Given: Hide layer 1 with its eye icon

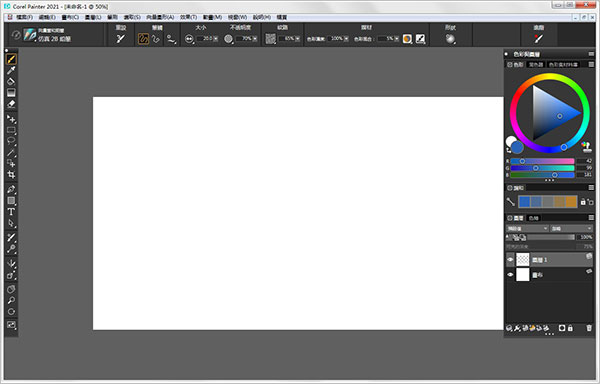Looking at the screenshot, I should click(510, 260).
